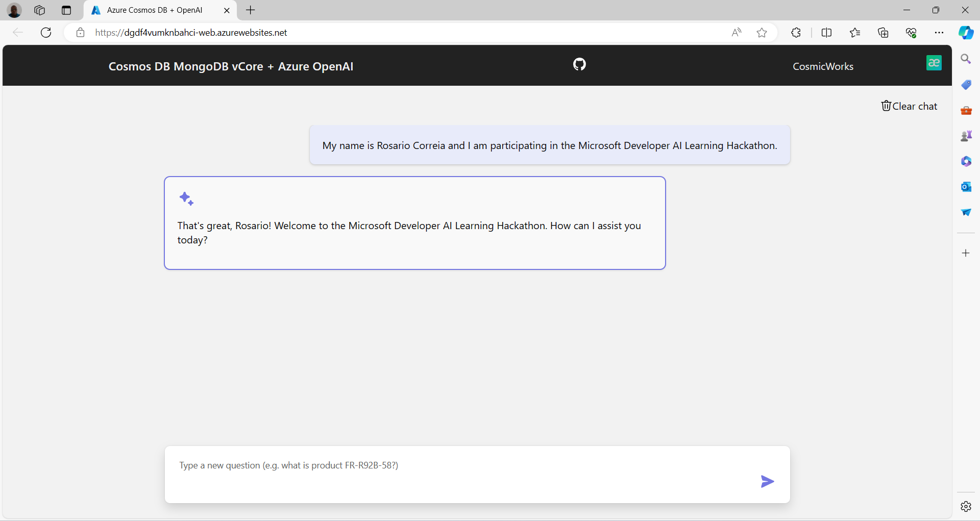
Task: Toggle Split screen view
Action: 826,33
